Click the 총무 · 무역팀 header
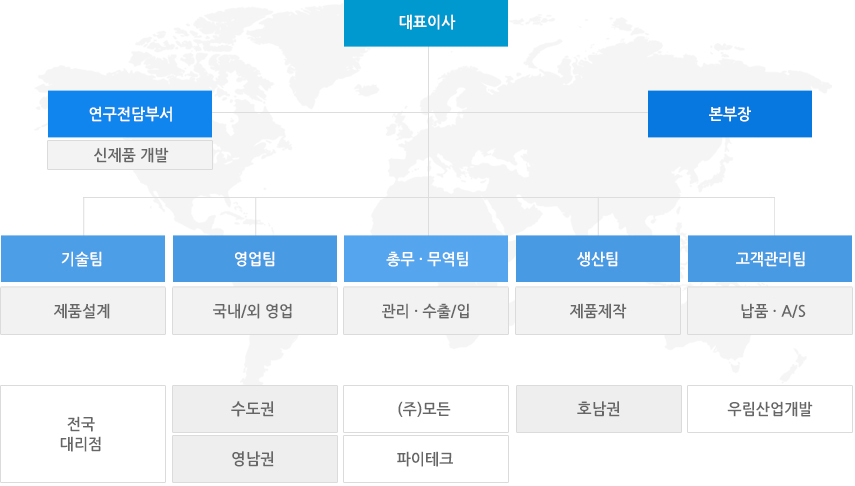The width and height of the screenshot is (855, 486). 426,259
